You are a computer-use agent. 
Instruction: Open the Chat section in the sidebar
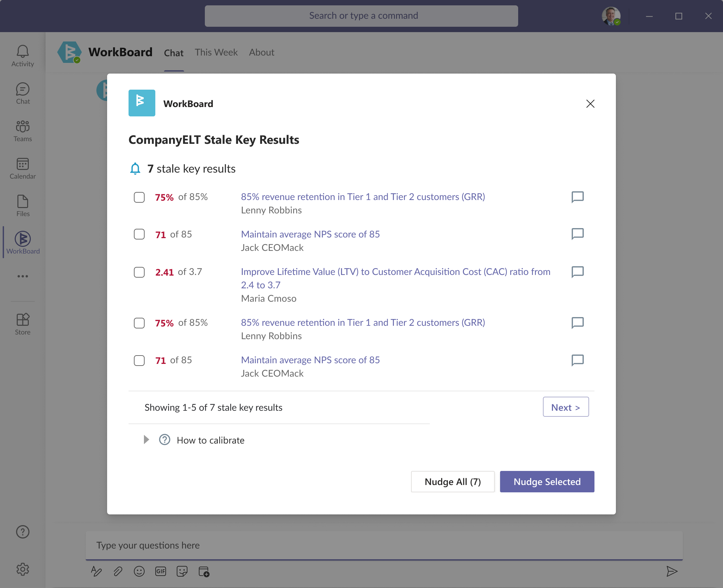point(23,94)
